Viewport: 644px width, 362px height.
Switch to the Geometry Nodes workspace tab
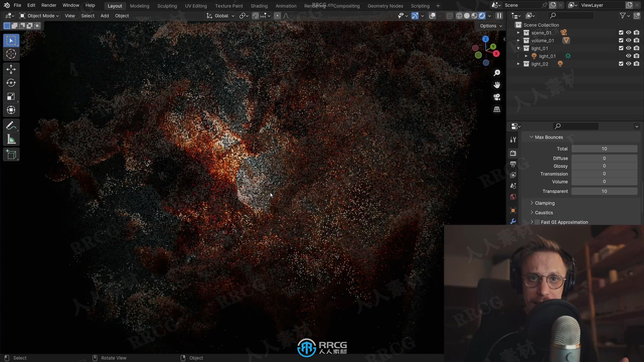point(385,6)
